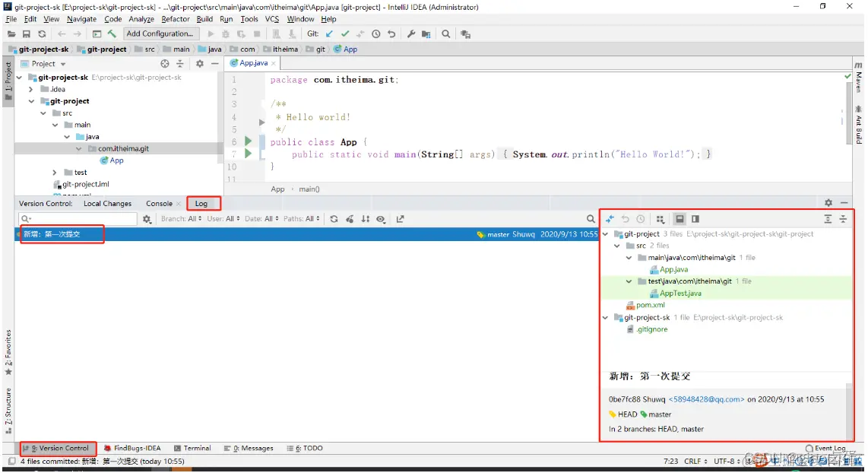
Task: Open the User filter dropdown
Action: [223, 219]
